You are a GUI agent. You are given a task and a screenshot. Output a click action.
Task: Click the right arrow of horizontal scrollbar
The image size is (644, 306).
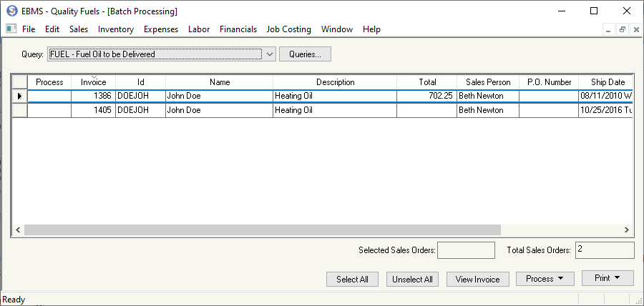[626, 230]
